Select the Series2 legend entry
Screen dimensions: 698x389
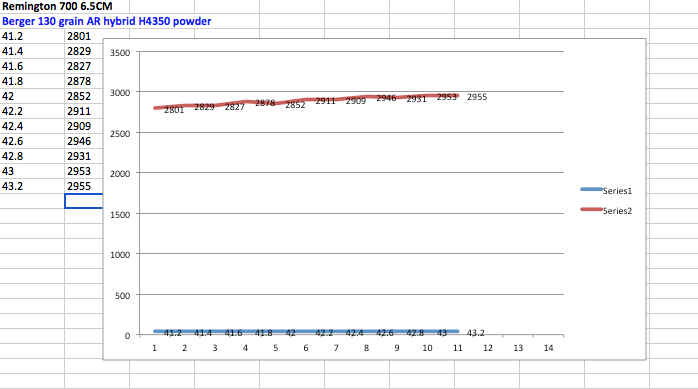(606, 211)
